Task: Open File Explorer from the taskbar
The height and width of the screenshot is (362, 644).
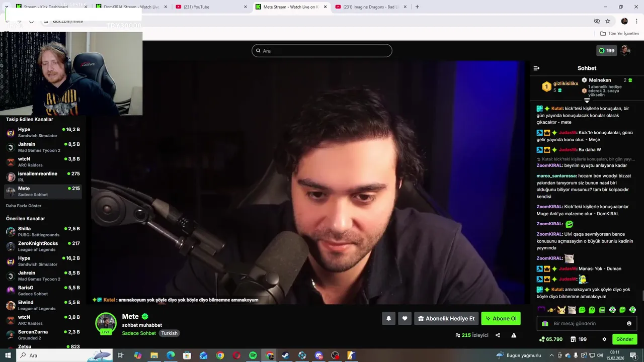Action: point(154,355)
